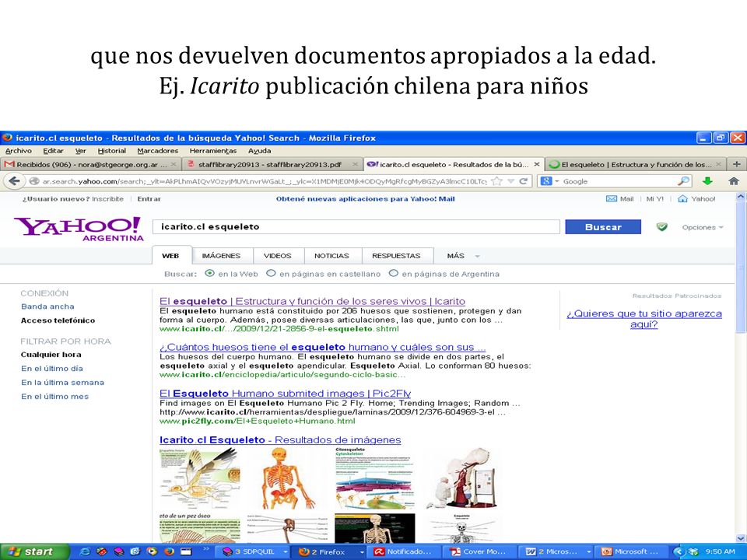747x560 pixels.
Task: Switch to the VIDEOS search tab
Action: 277,256
